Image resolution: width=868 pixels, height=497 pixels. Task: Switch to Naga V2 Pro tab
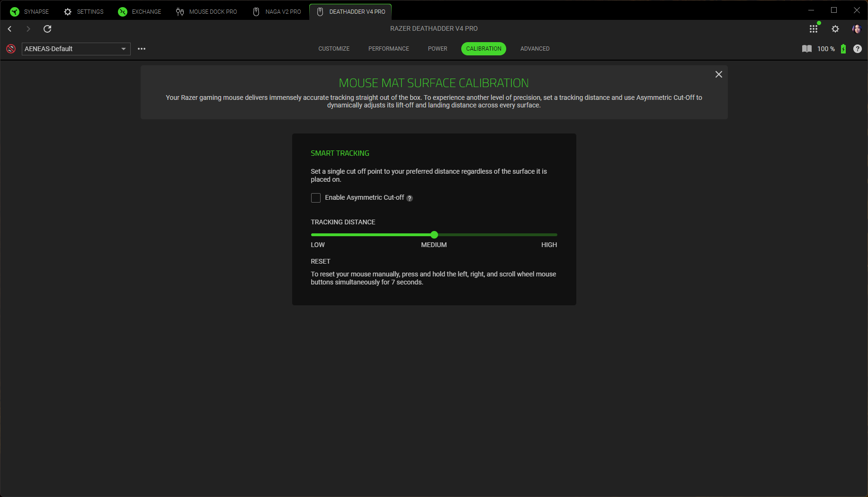(277, 11)
